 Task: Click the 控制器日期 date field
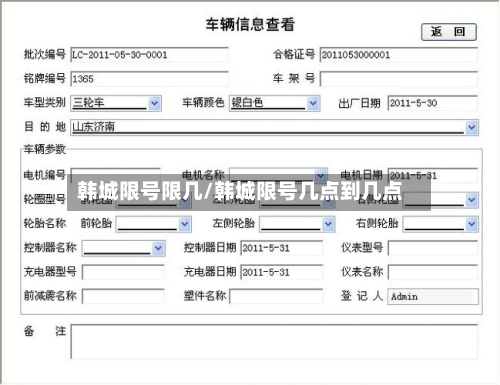point(282,248)
